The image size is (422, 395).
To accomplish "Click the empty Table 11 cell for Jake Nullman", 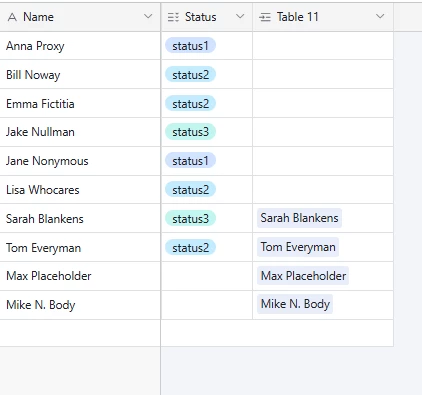I will pos(323,132).
